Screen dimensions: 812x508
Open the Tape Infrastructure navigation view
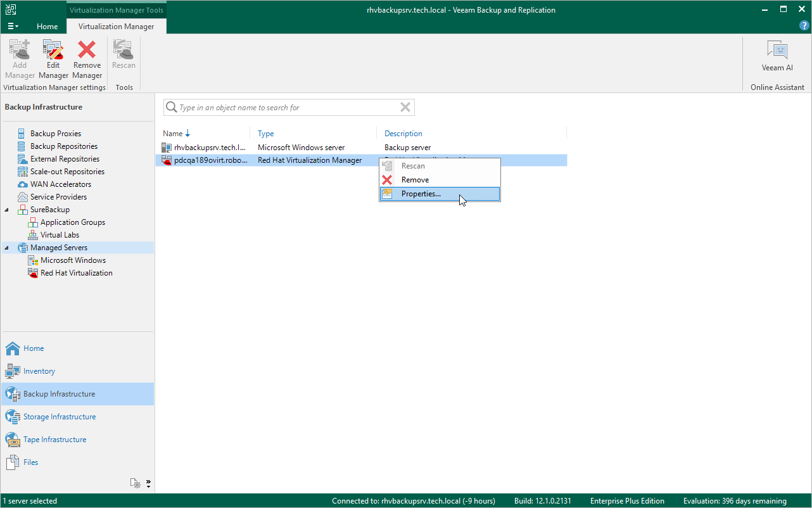[x=77, y=440]
